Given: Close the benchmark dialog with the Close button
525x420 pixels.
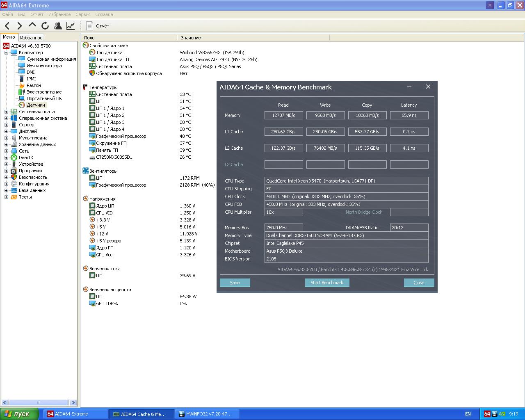Looking at the screenshot, I should 419,283.
